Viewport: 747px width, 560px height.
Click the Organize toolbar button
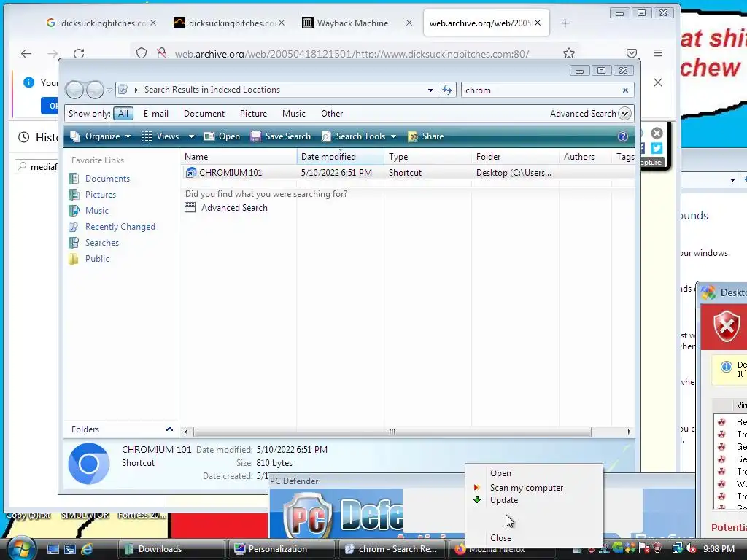tap(100, 136)
